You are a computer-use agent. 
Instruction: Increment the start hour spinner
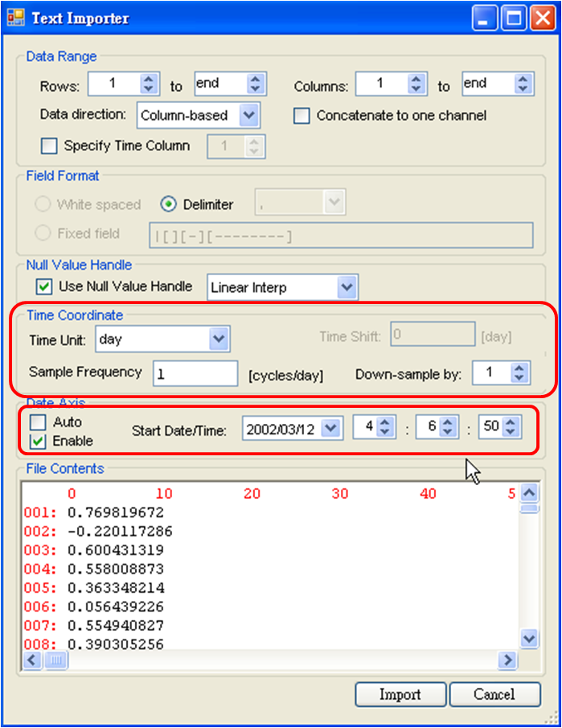[385, 423]
